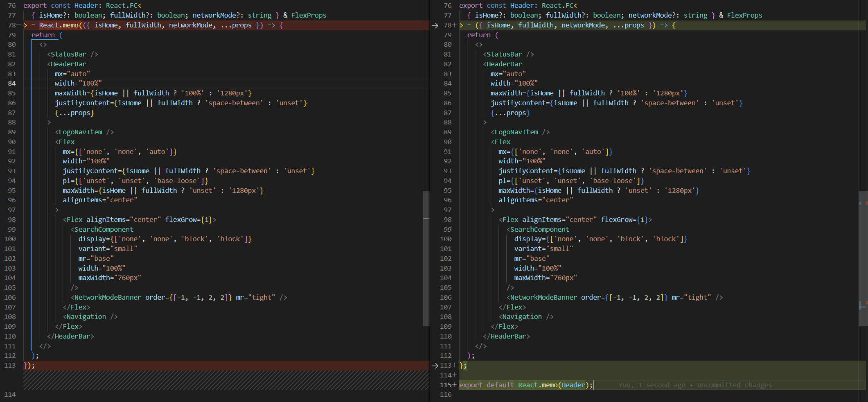Screen dimensions: 868x402
Task: Click 'variant="small"' in the left pane
Action: pyautogui.click(x=108, y=249)
